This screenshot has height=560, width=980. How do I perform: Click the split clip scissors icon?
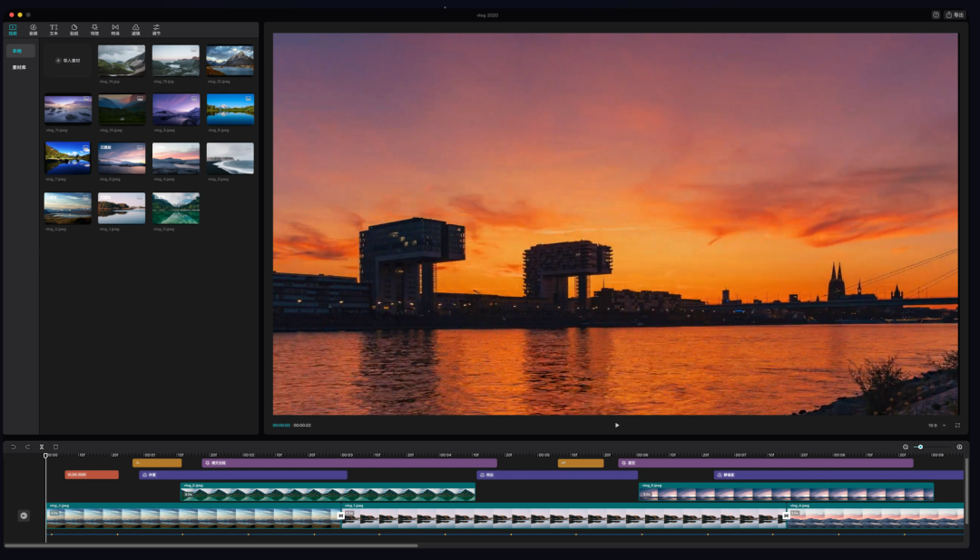click(41, 447)
